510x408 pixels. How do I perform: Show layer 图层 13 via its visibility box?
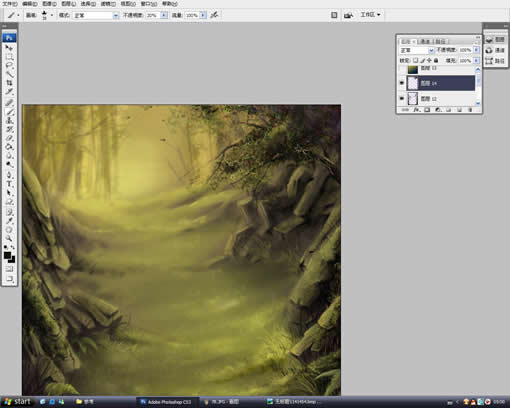click(402, 69)
